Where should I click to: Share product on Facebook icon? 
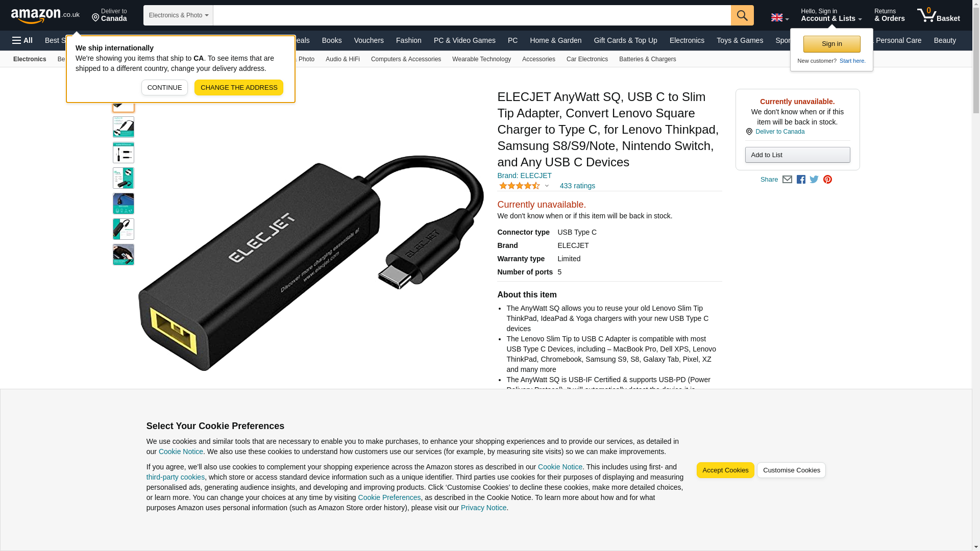coord(801,180)
